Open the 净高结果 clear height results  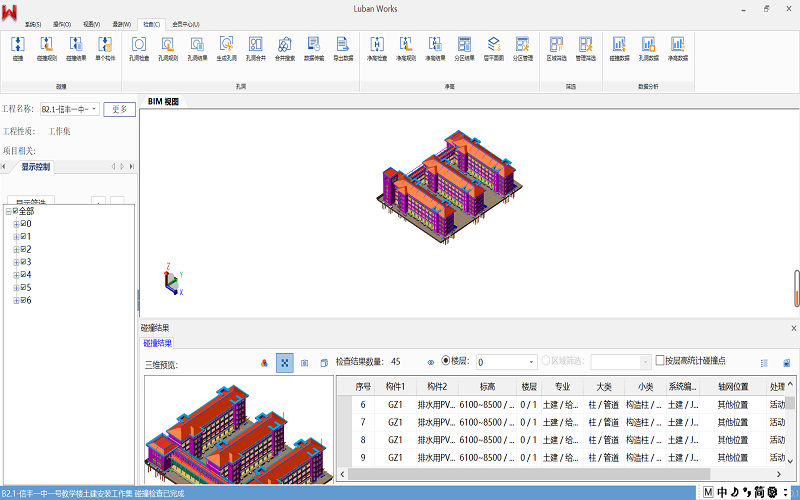[x=435, y=48]
